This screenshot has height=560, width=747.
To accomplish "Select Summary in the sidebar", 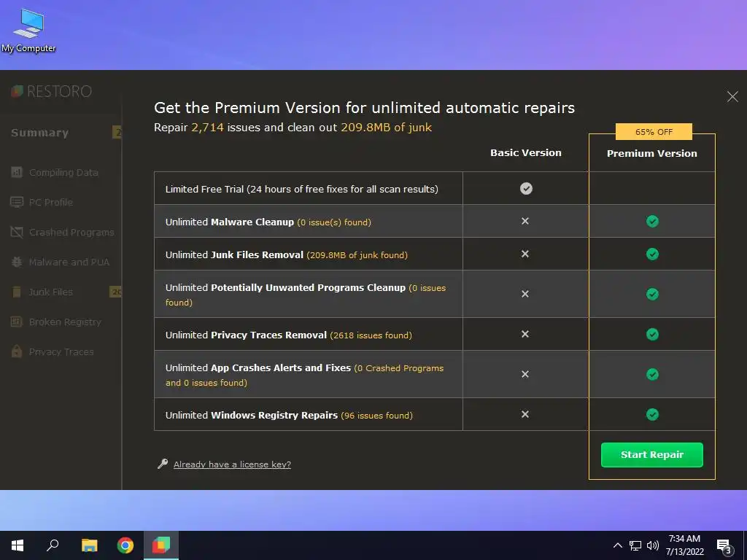I will [x=40, y=133].
